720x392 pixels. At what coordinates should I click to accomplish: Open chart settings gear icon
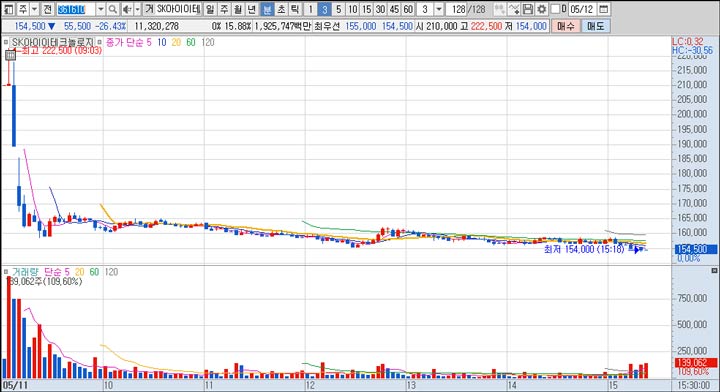coord(542,9)
